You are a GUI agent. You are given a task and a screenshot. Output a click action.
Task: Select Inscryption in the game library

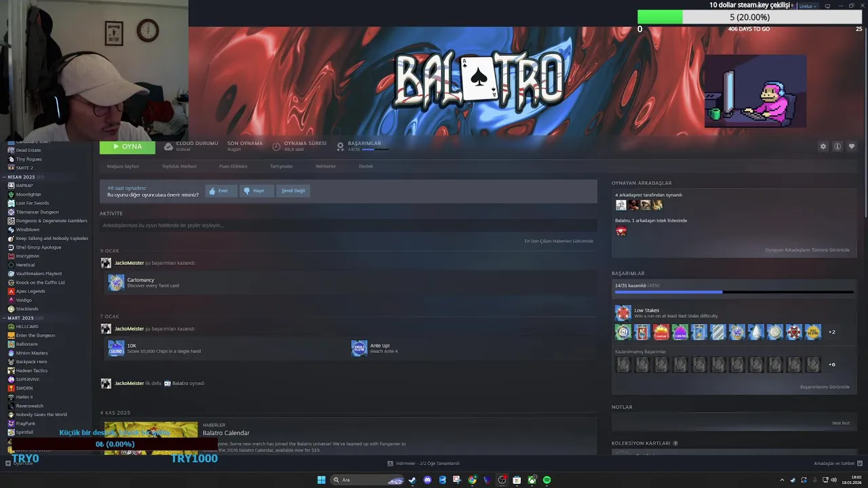[27, 256]
